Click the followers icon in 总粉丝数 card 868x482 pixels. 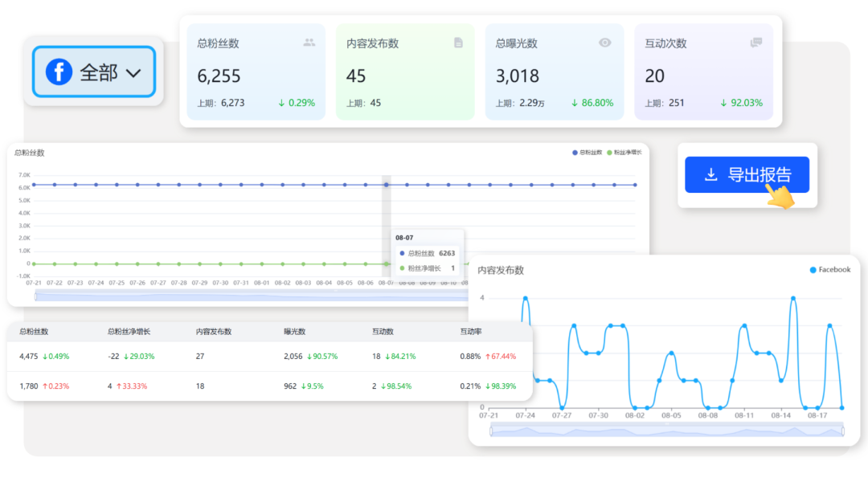[309, 43]
